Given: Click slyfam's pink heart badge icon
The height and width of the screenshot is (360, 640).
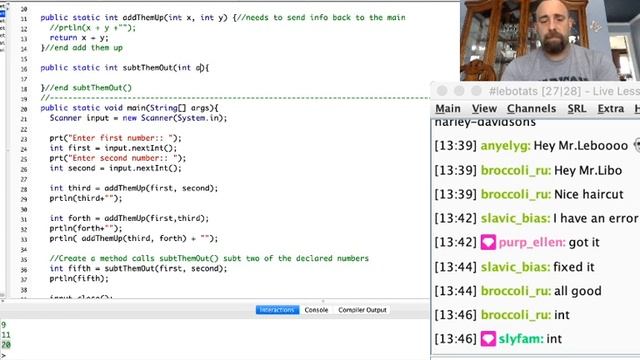Looking at the screenshot, I should click(x=488, y=339).
